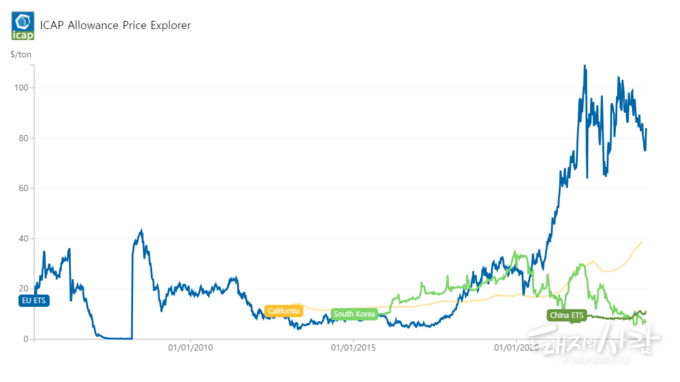Click the EU ETS peak above 100
The height and width of the screenshot is (382, 680).
pyautogui.click(x=585, y=67)
